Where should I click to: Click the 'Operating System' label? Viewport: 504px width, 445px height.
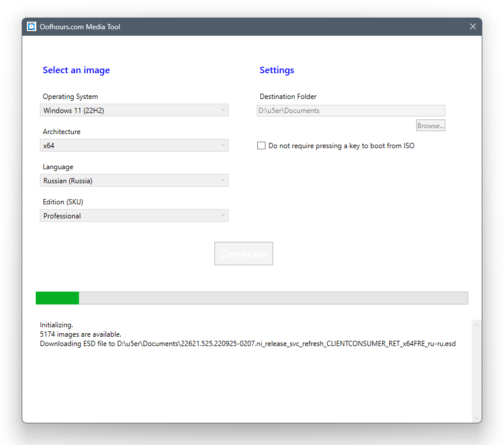pos(70,97)
